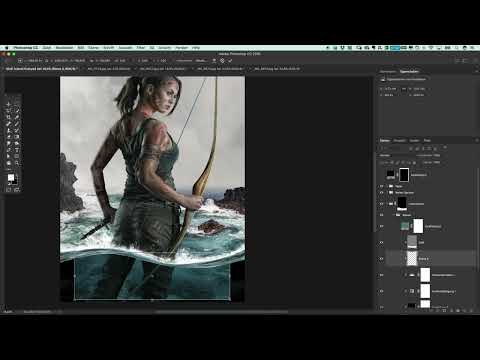Open the Filter menu
Viewport: 480px width, 360px height.
point(141,48)
